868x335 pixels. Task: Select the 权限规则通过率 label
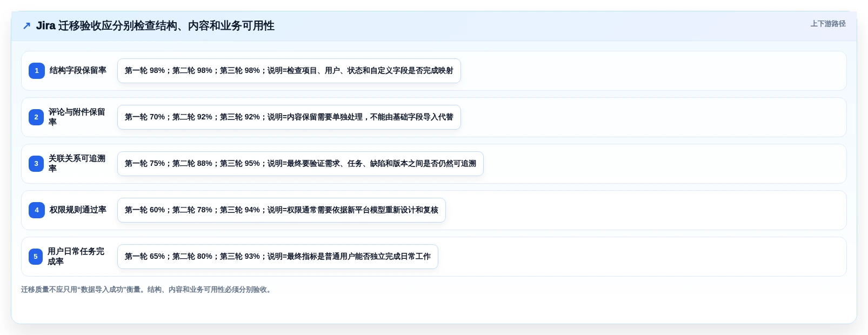[x=78, y=210]
